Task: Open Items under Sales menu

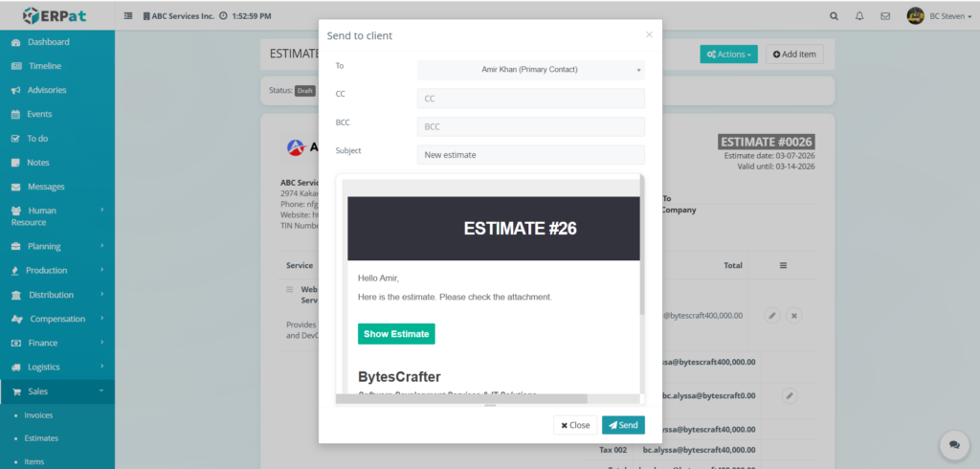Action: coord(33,461)
